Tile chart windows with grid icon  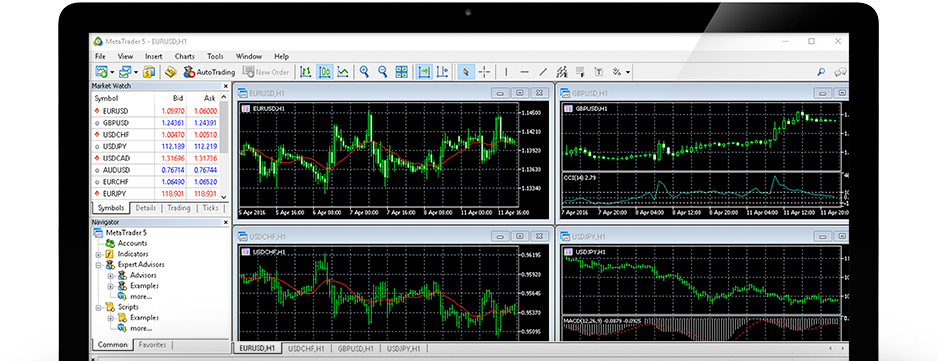pos(402,72)
